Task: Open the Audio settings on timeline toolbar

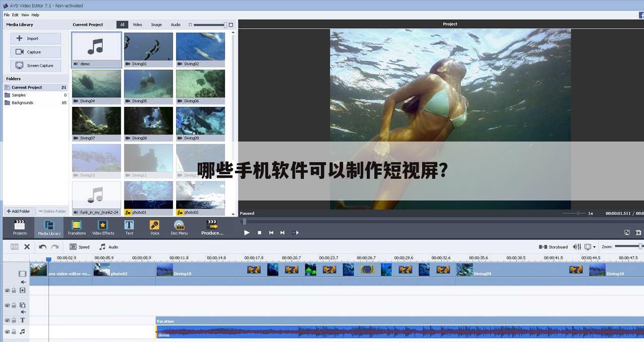Action: [108, 247]
